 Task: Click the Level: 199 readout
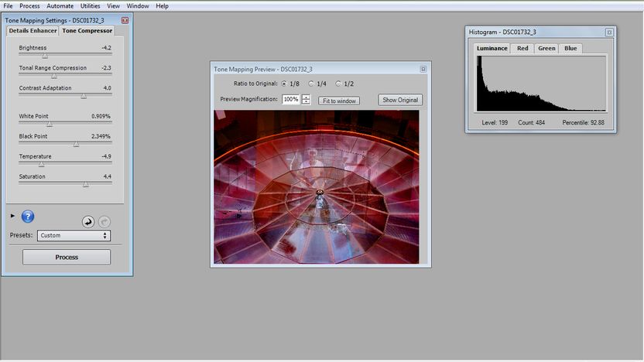[x=495, y=122]
